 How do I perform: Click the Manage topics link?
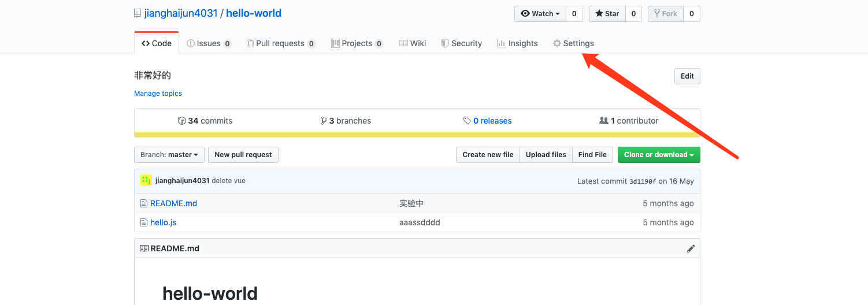158,94
